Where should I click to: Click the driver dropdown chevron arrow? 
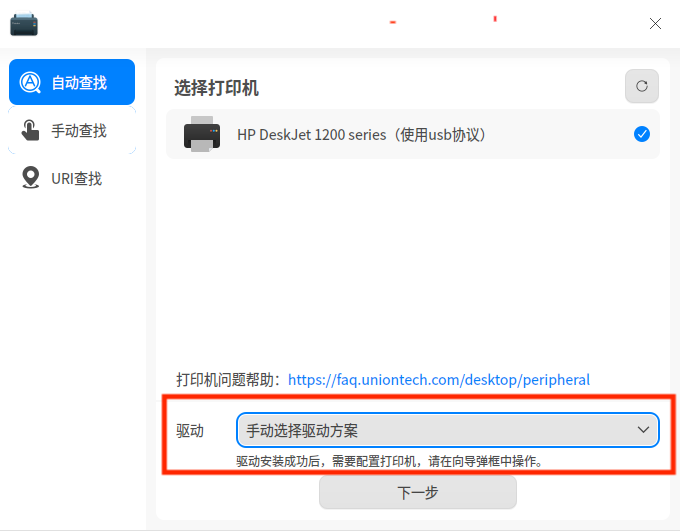tap(643, 430)
